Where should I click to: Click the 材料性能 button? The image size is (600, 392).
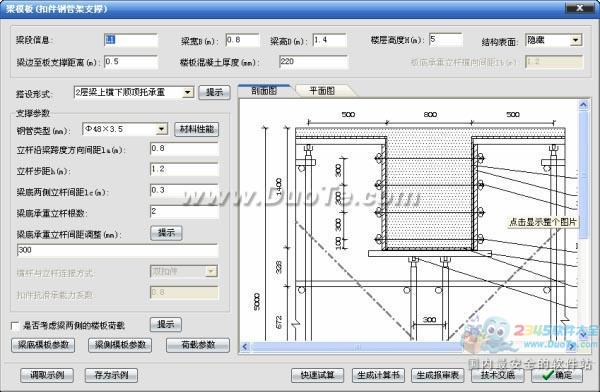tap(197, 129)
